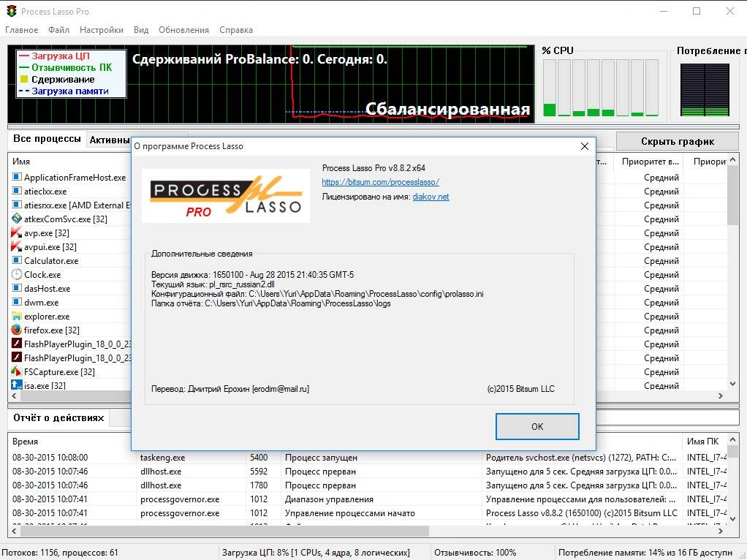Viewport: 747px width, 560px height.
Task: Click the first FlashPlayerPlugin Flash icon
Action: [x=17, y=344]
